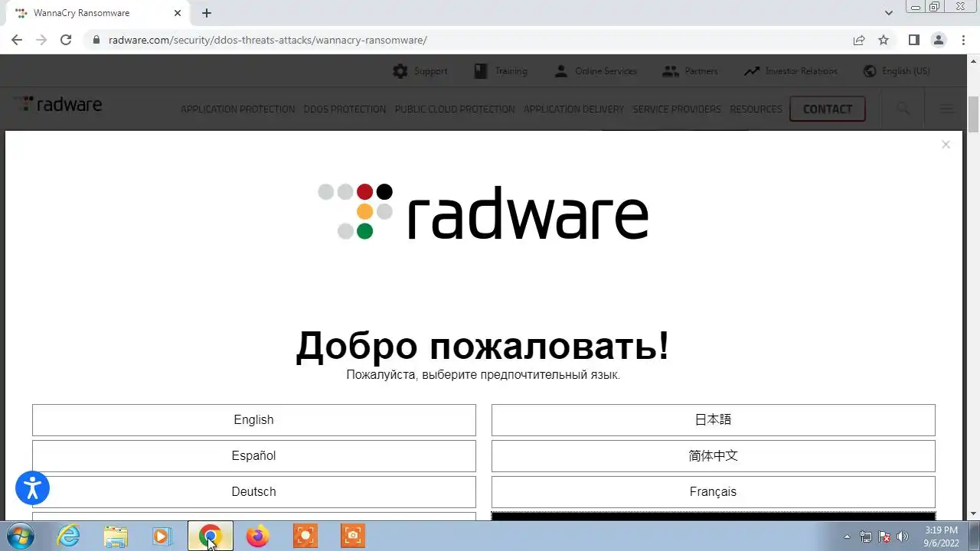Click scrollbar down arrow
This screenshot has width=980, height=551.
click(x=973, y=514)
